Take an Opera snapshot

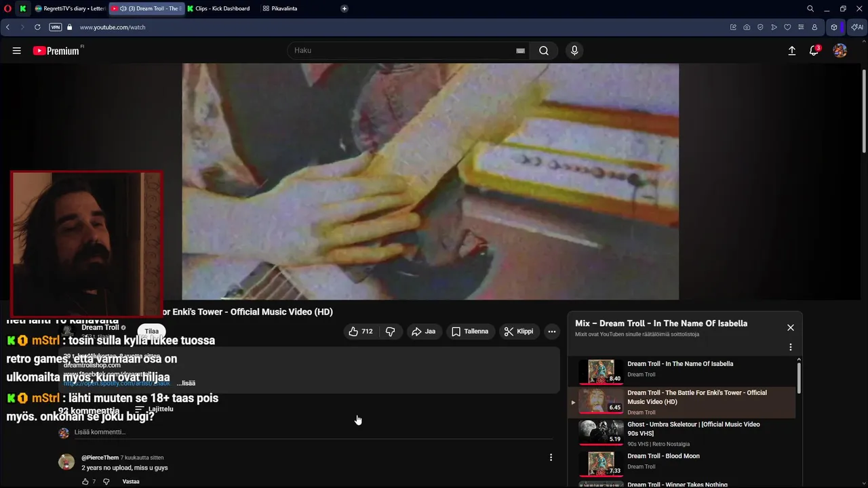click(x=747, y=27)
